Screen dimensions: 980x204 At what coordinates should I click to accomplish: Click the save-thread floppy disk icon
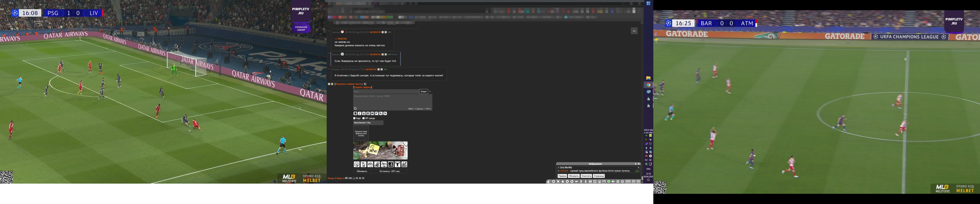point(604,182)
